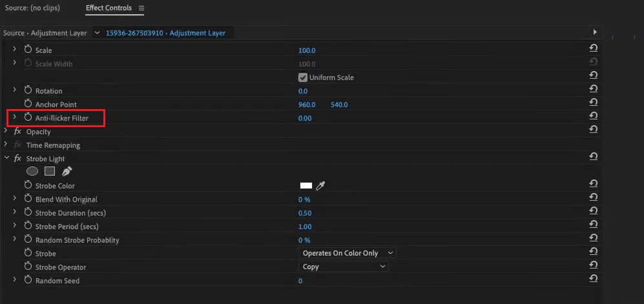
Task: Reset the Anchor Point parameter
Action: click(x=593, y=102)
